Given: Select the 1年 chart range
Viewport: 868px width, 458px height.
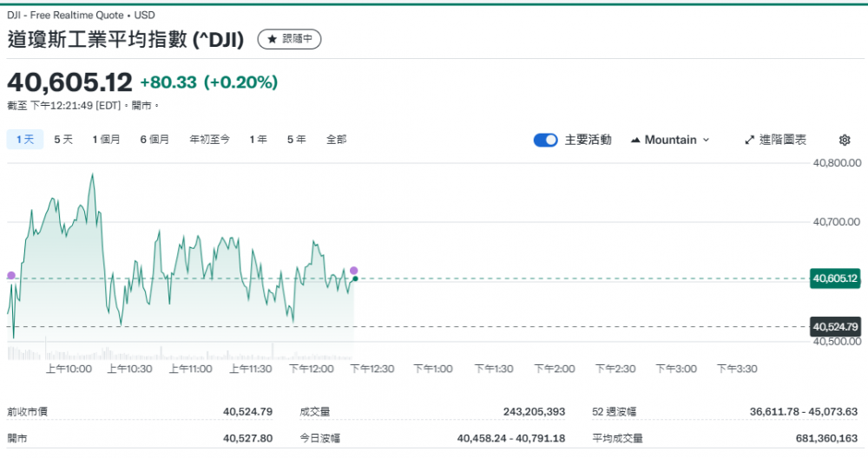Looking at the screenshot, I should 258,139.
